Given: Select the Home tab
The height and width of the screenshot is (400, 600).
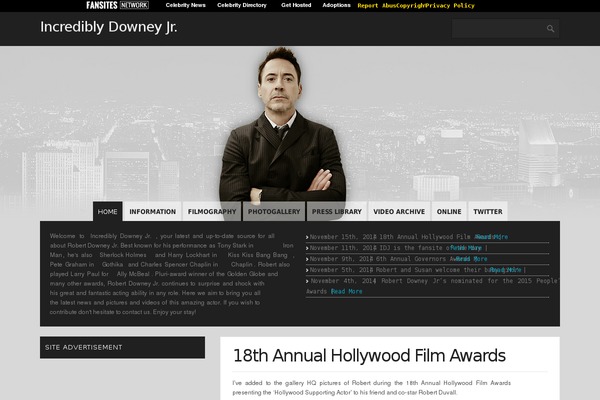Looking at the screenshot, I should point(108,211).
